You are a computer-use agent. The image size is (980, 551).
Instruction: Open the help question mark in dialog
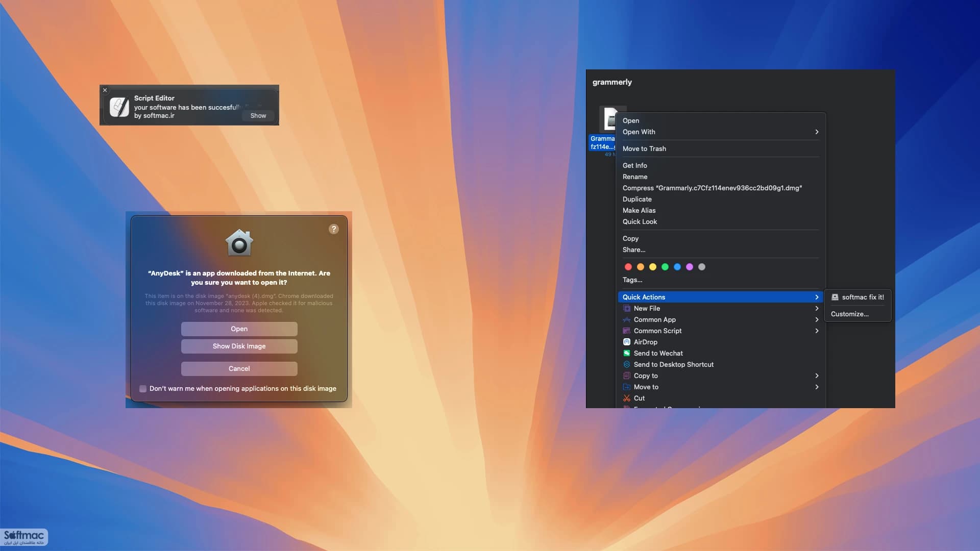(333, 229)
